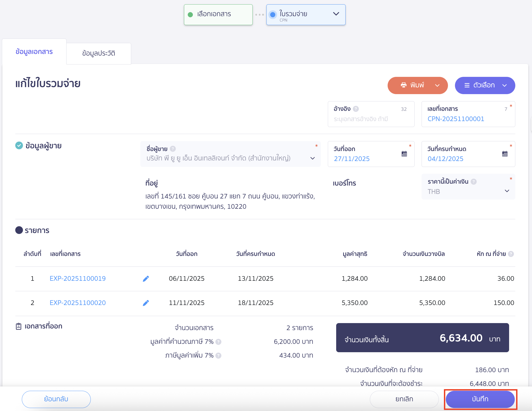The image size is (532, 411).
Task: Switch to the ข้อมูลประวัติ tab
Action: point(99,53)
